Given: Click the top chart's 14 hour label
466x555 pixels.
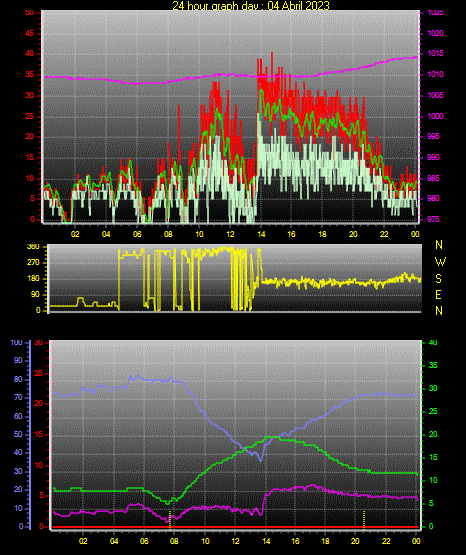Looking at the screenshot, I should click(261, 234).
